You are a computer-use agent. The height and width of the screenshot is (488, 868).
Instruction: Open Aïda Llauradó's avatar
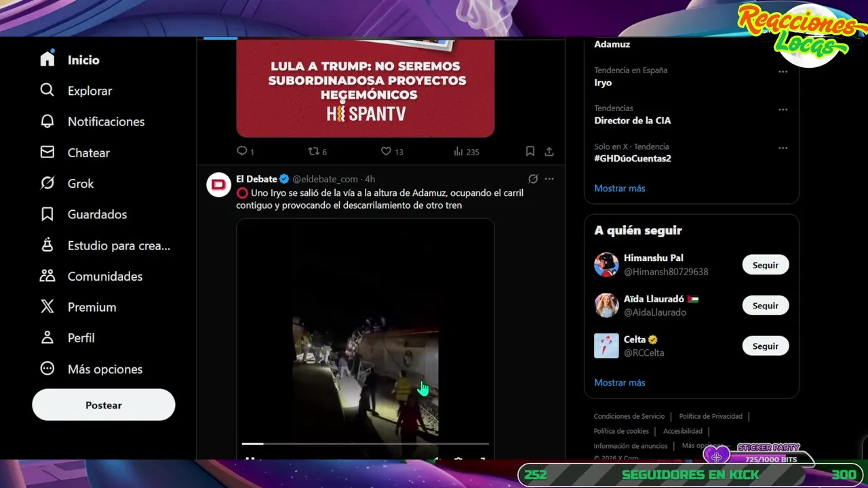606,305
